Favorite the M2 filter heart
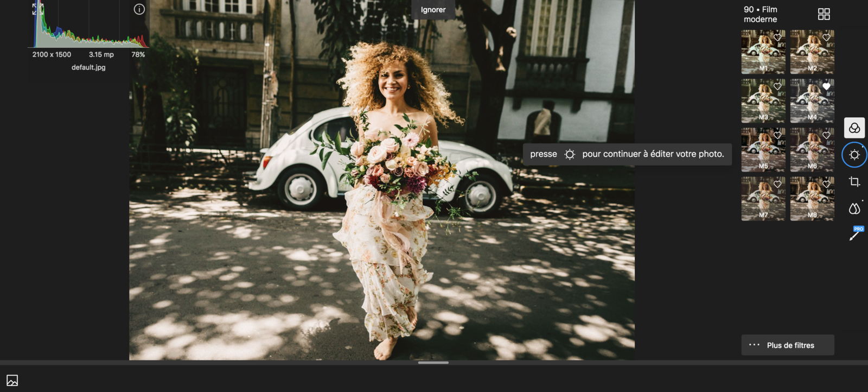The image size is (868, 392). pyautogui.click(x=826, y=37)
